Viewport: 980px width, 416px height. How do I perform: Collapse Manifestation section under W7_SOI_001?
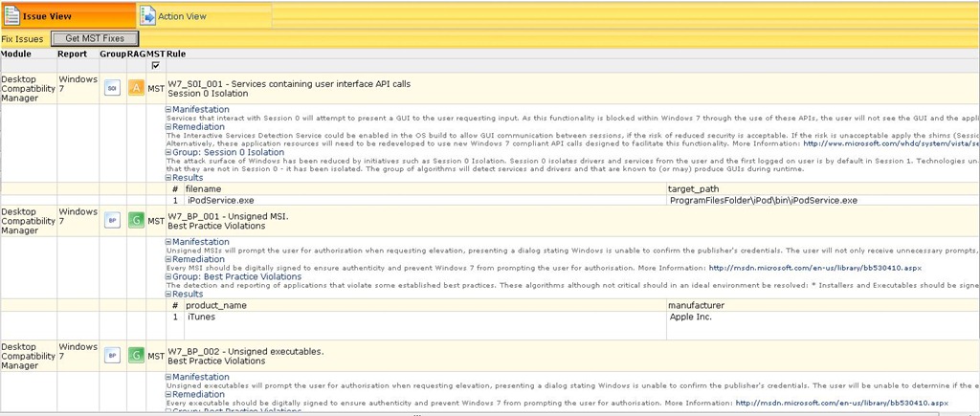pyautogui.click(x=168, y=109)
